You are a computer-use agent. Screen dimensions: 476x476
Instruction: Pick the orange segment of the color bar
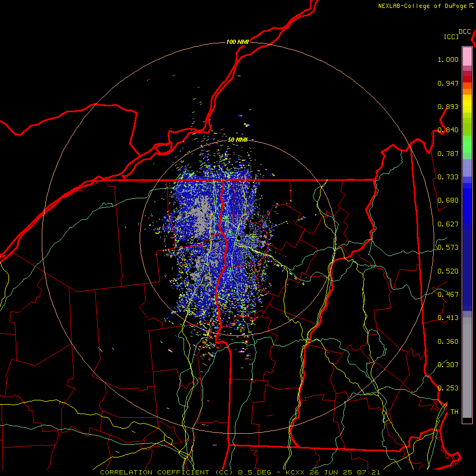[x=467, y=91]
